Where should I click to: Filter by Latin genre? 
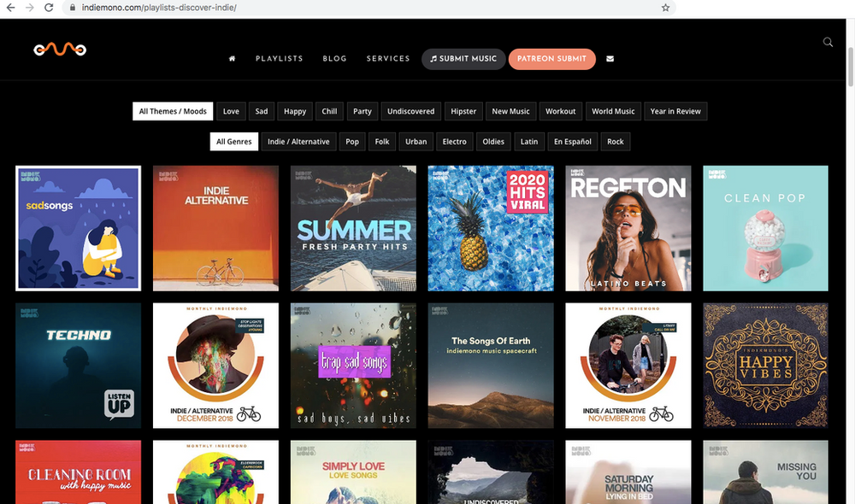[529, 142]
